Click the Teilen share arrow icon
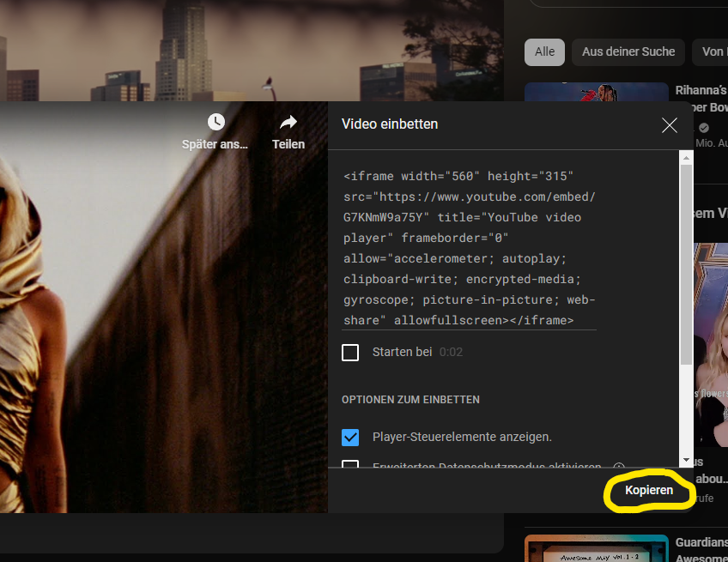 coord(288,123)
